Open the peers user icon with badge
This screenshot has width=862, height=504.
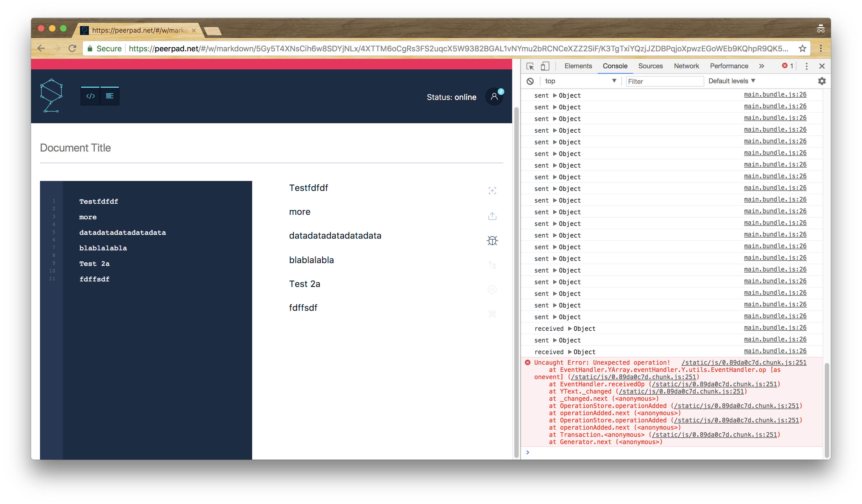pyautogui.click(x=494, y=97)
